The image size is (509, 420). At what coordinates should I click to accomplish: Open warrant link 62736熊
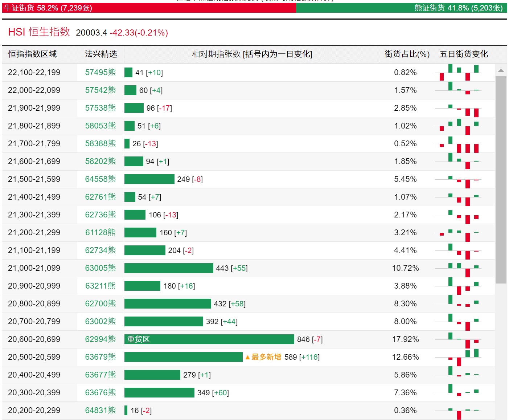point(100,215)
